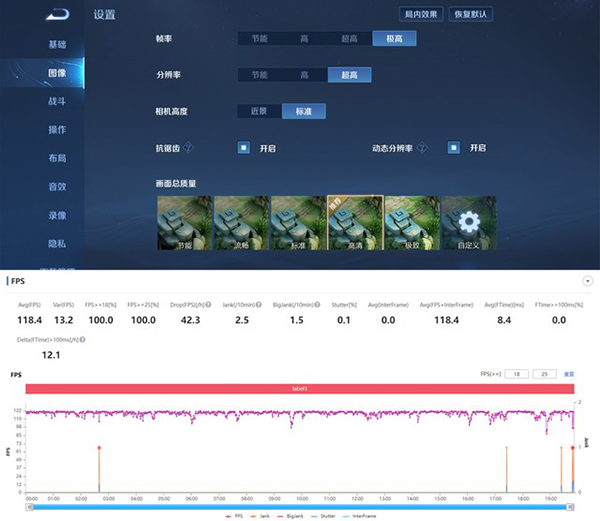Switch to the 音效 settings tab
The height and width of the screenshot is (521, 600).
point(57,186)
